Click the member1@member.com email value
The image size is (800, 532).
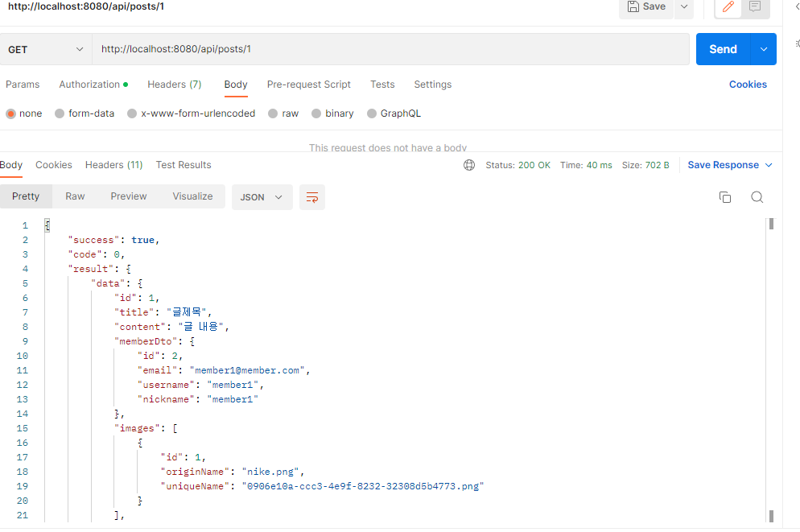pos(247,371)
